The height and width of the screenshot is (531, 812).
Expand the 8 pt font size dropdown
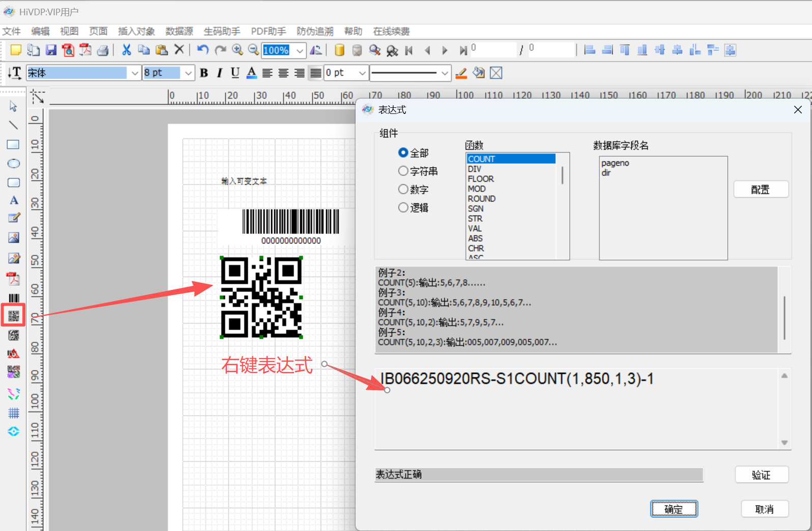click(188, 73)
